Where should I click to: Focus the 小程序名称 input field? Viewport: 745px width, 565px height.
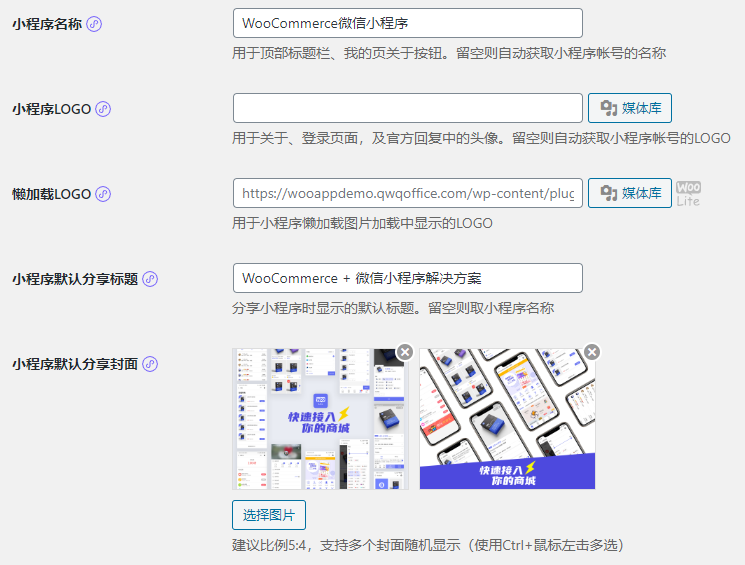(x=408, y=23)
